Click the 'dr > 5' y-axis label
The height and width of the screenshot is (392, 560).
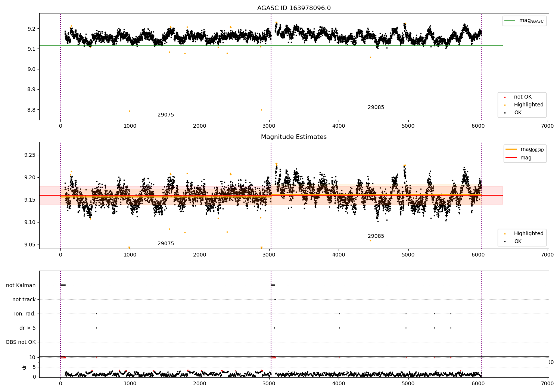pos(28,328)
